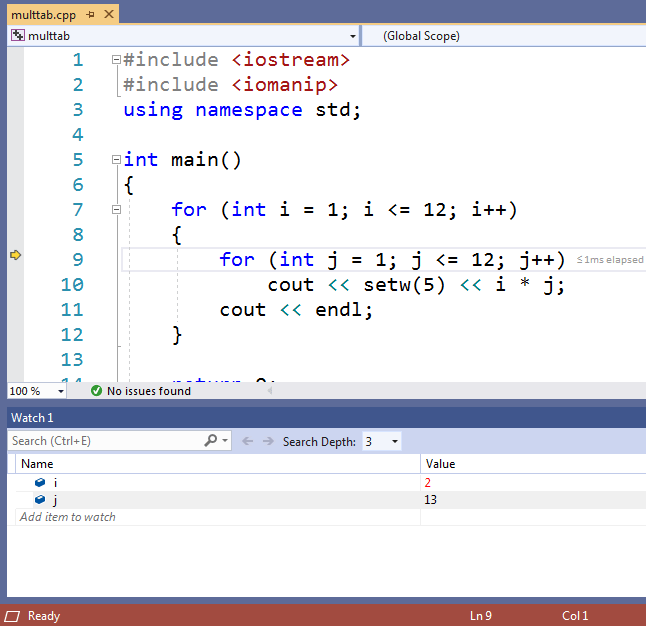This screenshot has width=646, height=626.
Task: Click 'namespace' keyword on line 3
Action: click(249, 110)
